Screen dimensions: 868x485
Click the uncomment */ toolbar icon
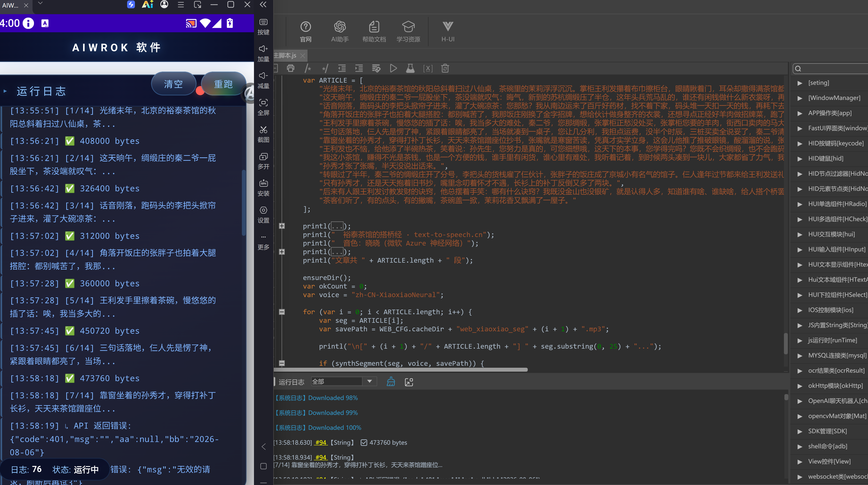point(325,68)
